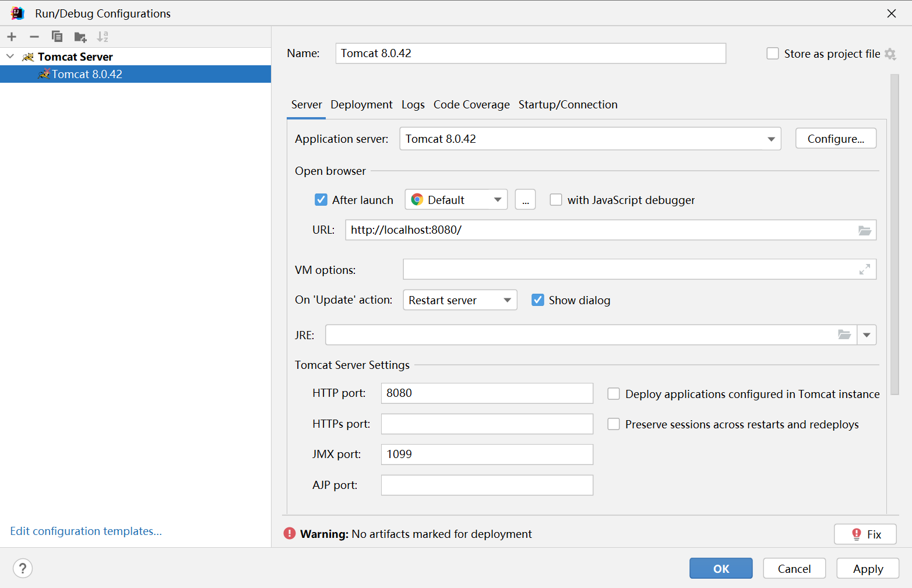The image size is (912, 588).
Task: Click the vertical scrollbar on right
Action: point(895,234)
